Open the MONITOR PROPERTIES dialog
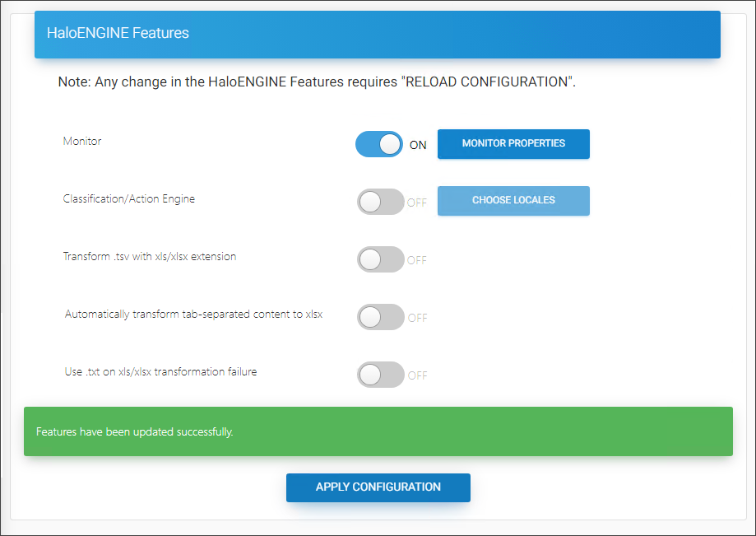756x536 pixels. [513, 143]
